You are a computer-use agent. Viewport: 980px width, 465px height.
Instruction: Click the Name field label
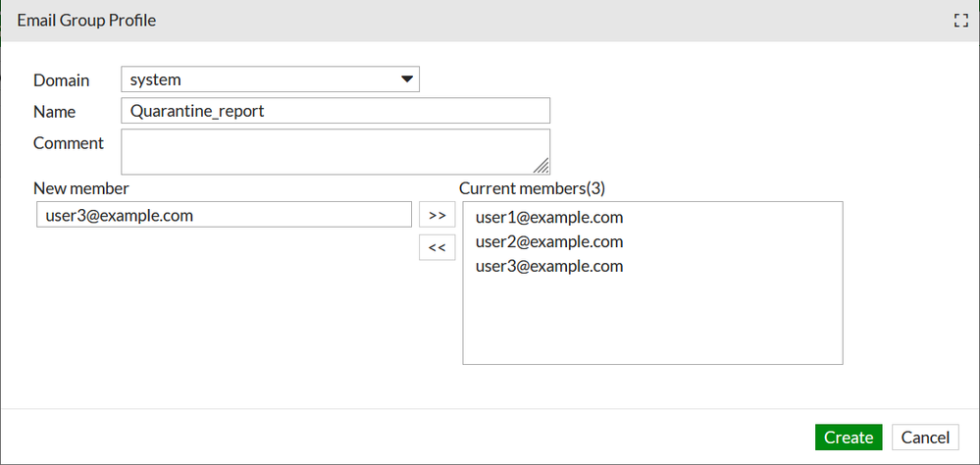coord(54,112)
